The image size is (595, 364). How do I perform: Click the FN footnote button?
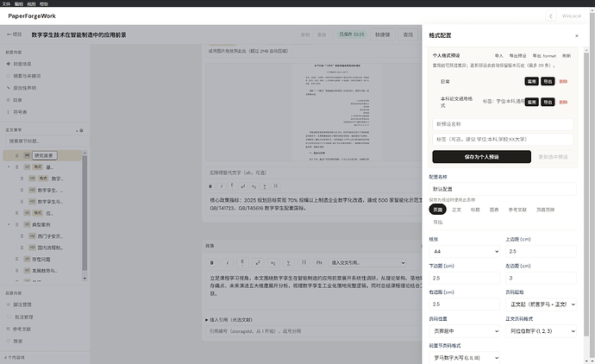point(319,263)
